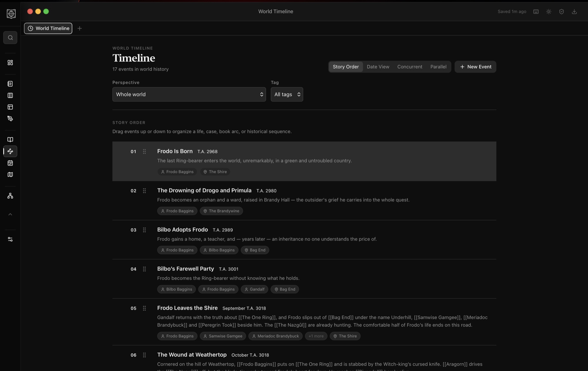Click Bag End chip under Bilbo's Farewell Party
The width and height of the screenshot is (588, 371).
[x=285, y=289]
